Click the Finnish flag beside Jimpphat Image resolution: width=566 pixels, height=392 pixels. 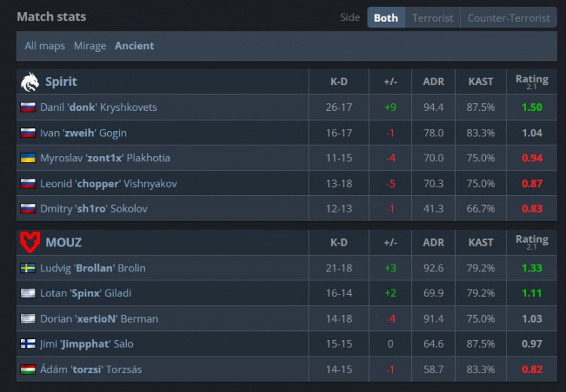pyautogui.click(x=28, y=344)
